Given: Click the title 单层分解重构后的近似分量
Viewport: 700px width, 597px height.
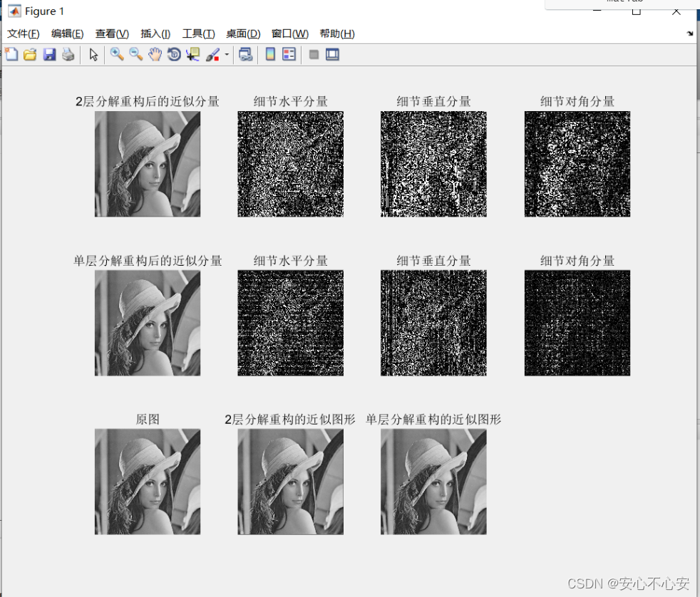Looking at the screenshot, I should 148,261.
